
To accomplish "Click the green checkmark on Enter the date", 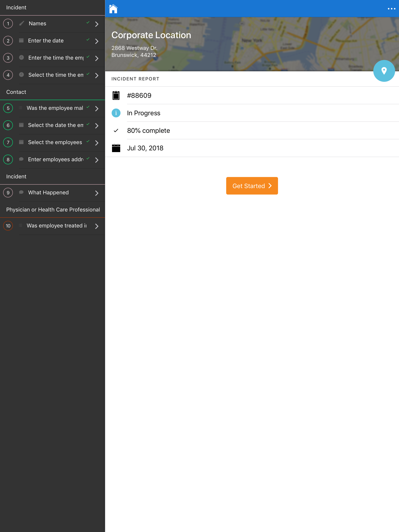I will 88,40.
